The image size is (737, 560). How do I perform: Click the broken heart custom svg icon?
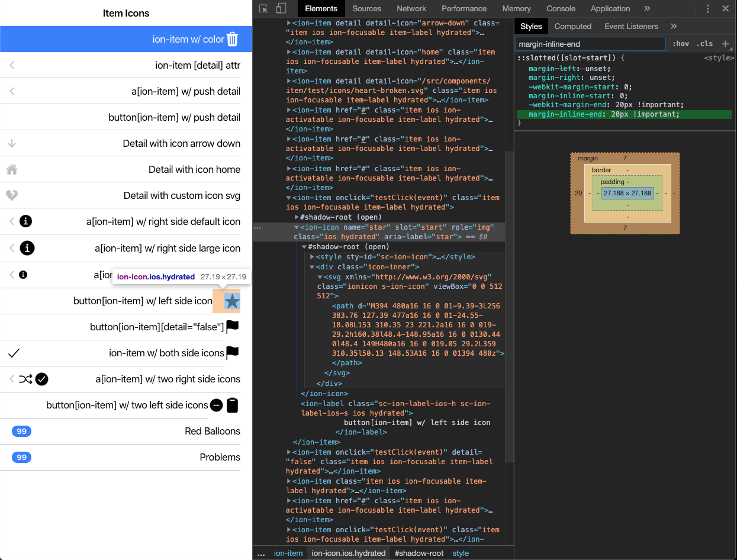(12, 195)
